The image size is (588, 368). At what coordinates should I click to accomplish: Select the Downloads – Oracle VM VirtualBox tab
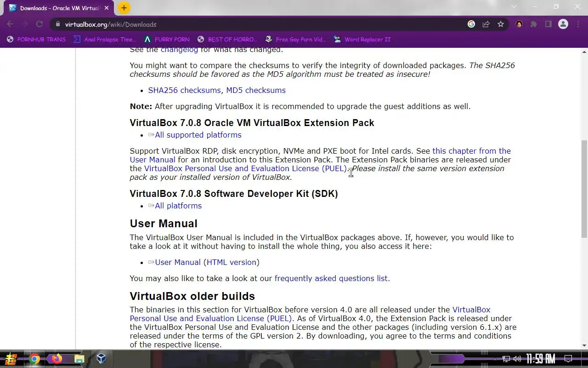click(x=58, y=8)
